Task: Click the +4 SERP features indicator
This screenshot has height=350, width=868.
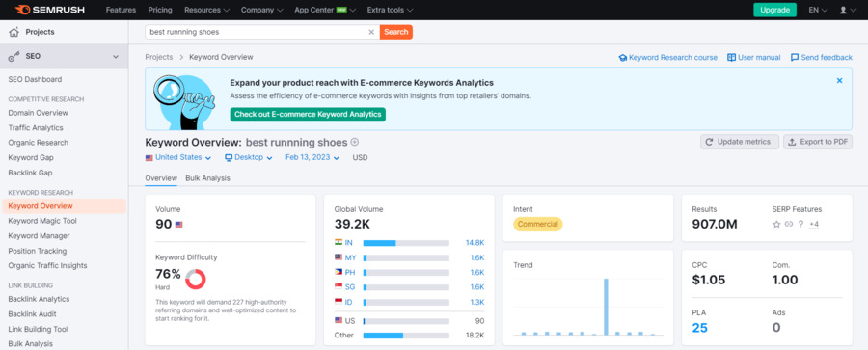Action: [813, 225]
